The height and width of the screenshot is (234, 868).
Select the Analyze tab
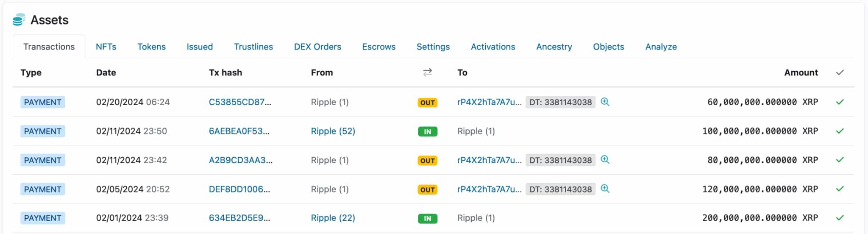[661, 47]
